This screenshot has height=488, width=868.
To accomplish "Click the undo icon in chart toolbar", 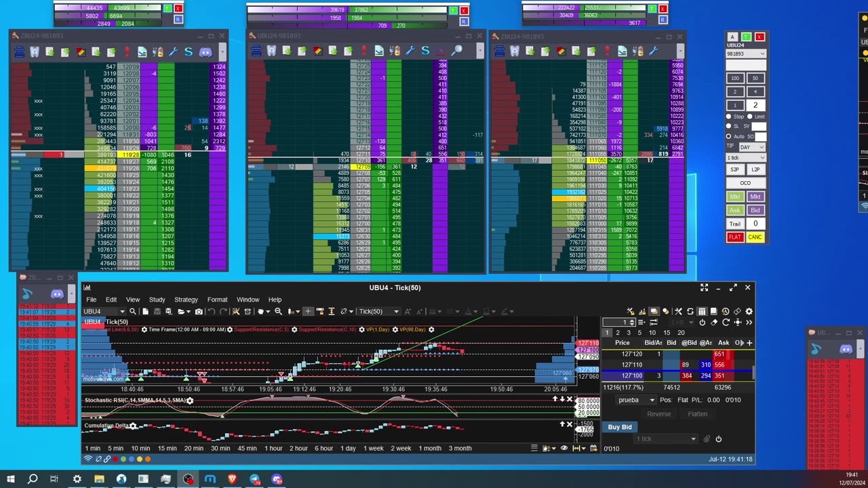I will tap(212, 311).
